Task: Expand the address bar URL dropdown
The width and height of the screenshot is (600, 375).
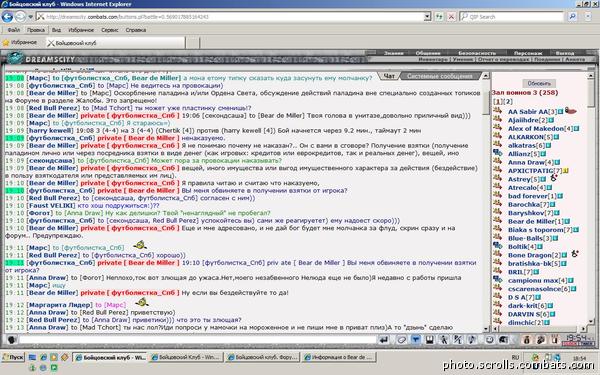Action: [427, 17]
